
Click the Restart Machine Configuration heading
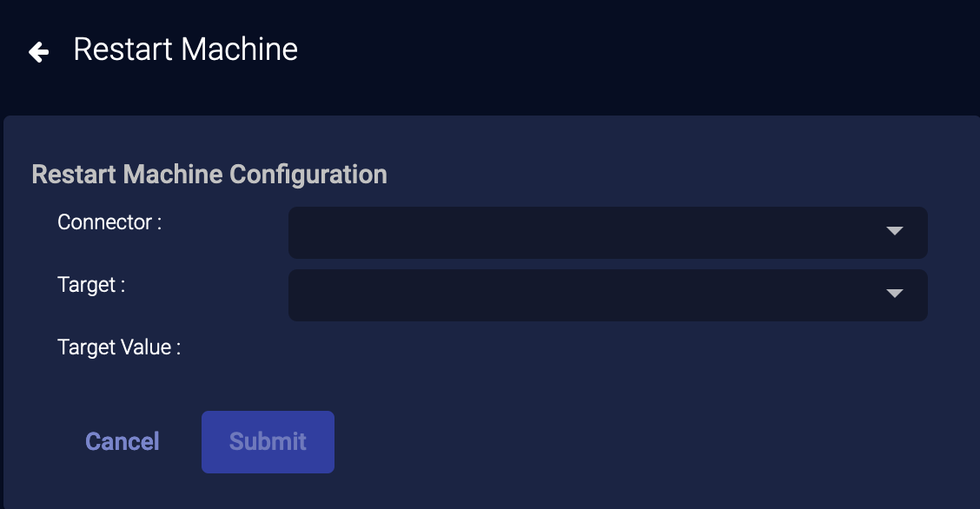[x=209, y=175]
